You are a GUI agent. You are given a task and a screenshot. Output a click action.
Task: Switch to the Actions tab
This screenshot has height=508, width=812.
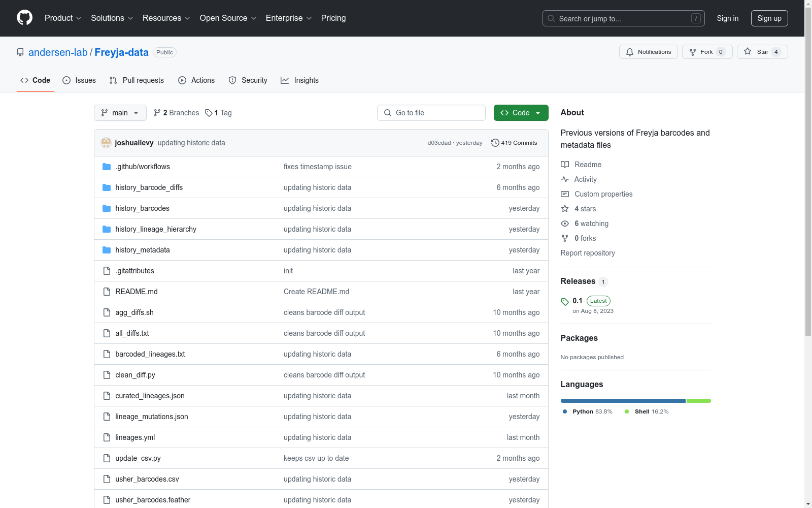tap(196, 80)
